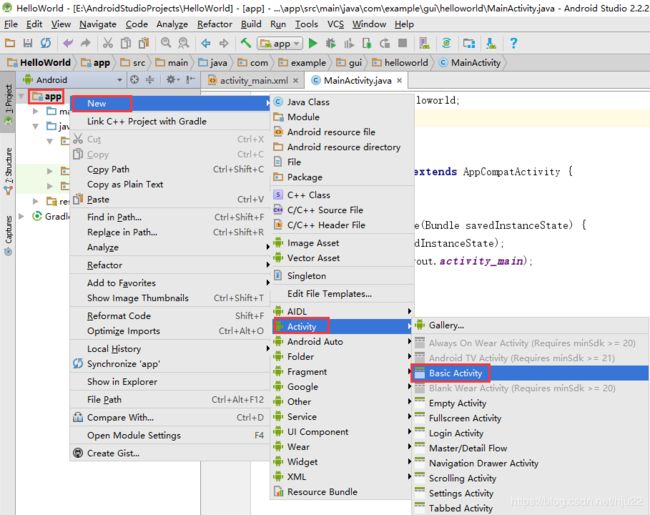Navigate forward with the right arrow icon
This screenshot has width=650, height=515.
click(x=223, y=43)
